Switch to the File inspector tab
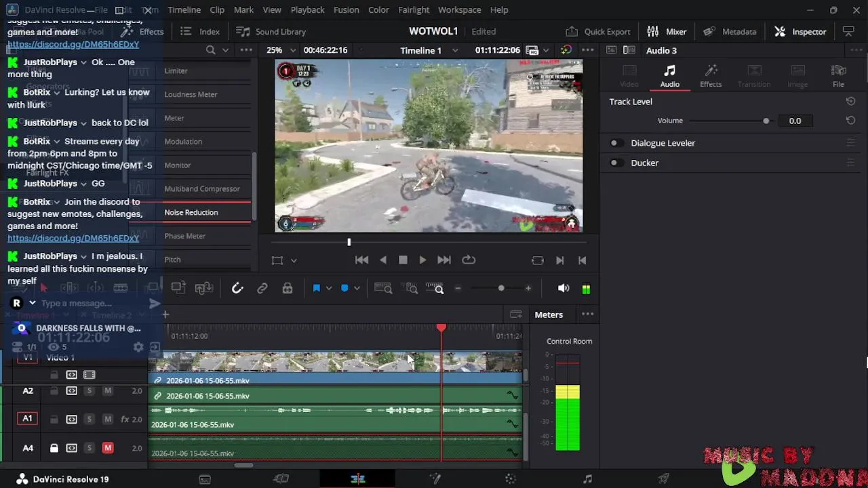The width and height of the screenshot is (868, 488). (838, 76)
